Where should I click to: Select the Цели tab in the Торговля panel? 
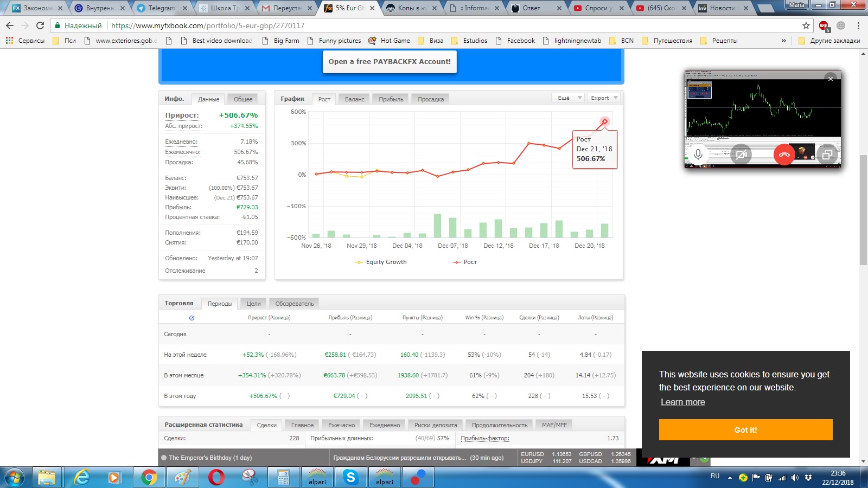253,304
